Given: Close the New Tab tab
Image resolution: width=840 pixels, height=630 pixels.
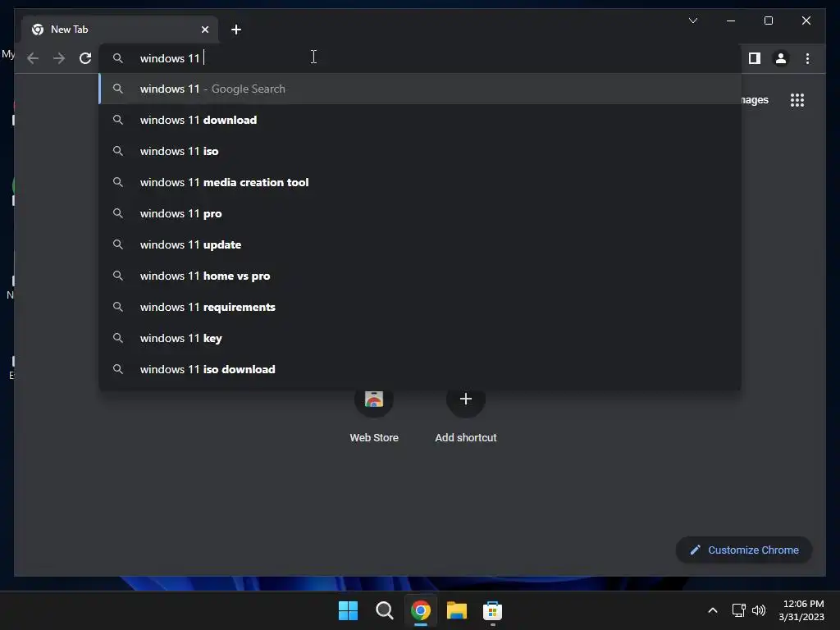Looking at the screenshot, I should click(x=204, y=30).
